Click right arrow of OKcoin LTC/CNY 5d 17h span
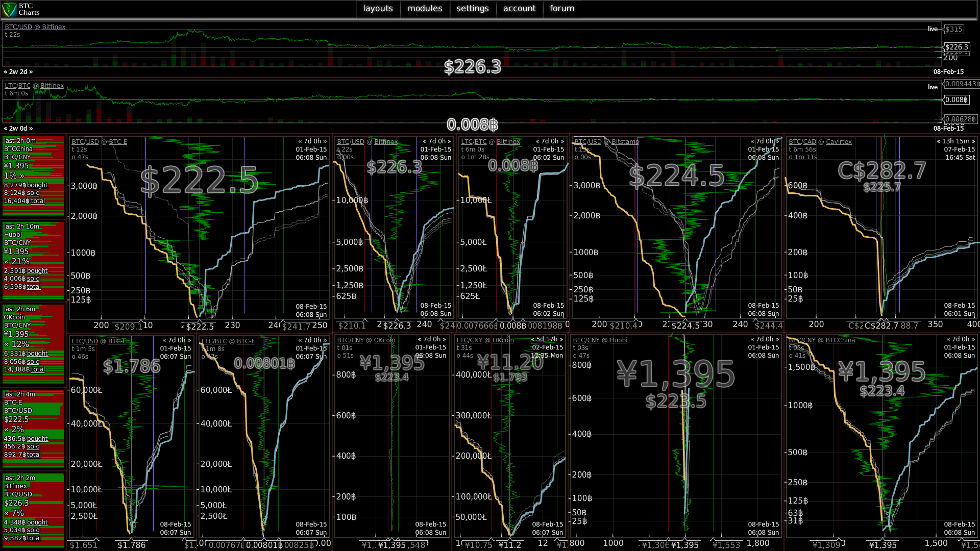Screen dimensions: 980x551 561,339
